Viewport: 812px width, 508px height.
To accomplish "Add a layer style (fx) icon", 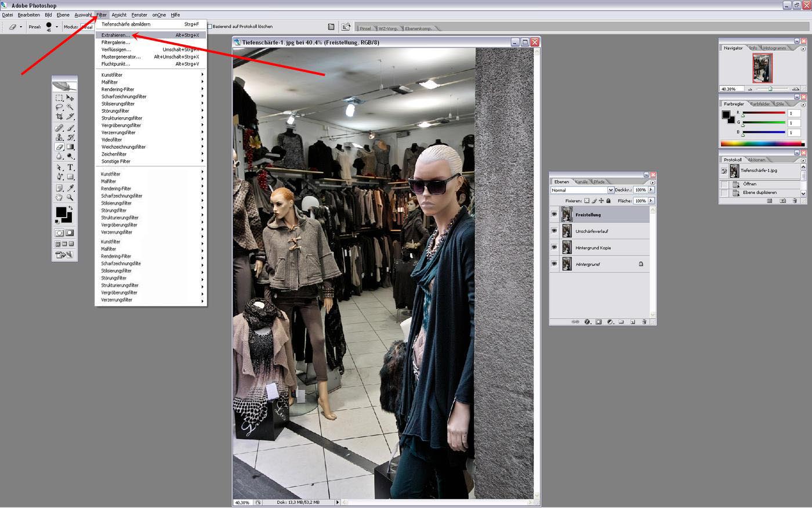I will [588, 322].
